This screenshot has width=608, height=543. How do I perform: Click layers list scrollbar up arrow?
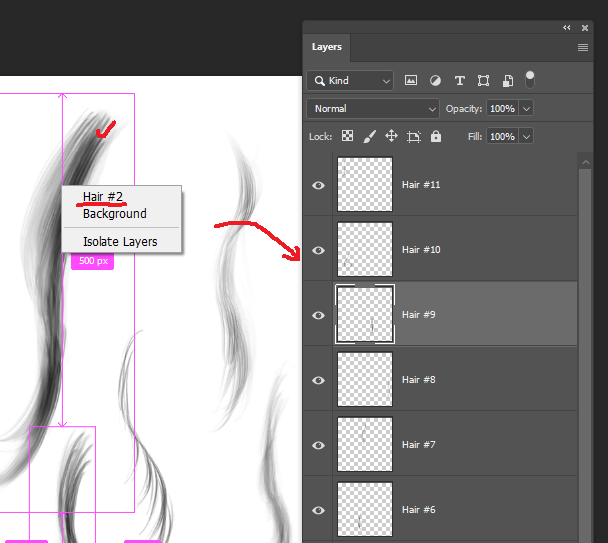586,162
